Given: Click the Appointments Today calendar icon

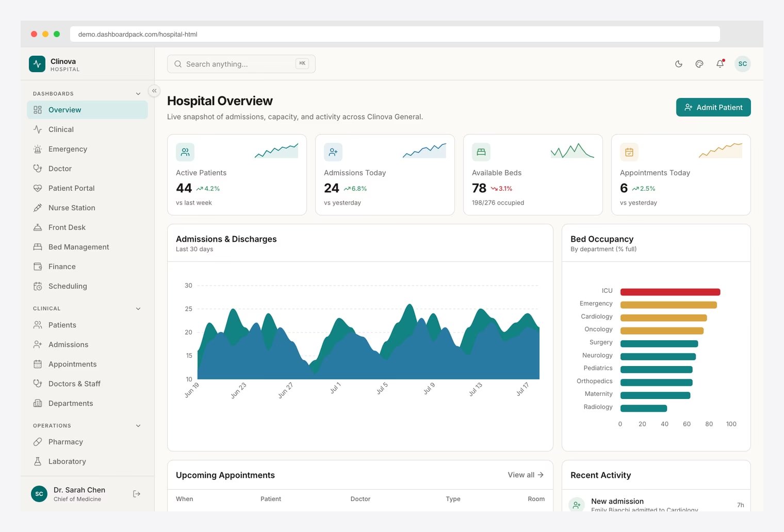Looking at the screenshot, I should coord(629,152).
